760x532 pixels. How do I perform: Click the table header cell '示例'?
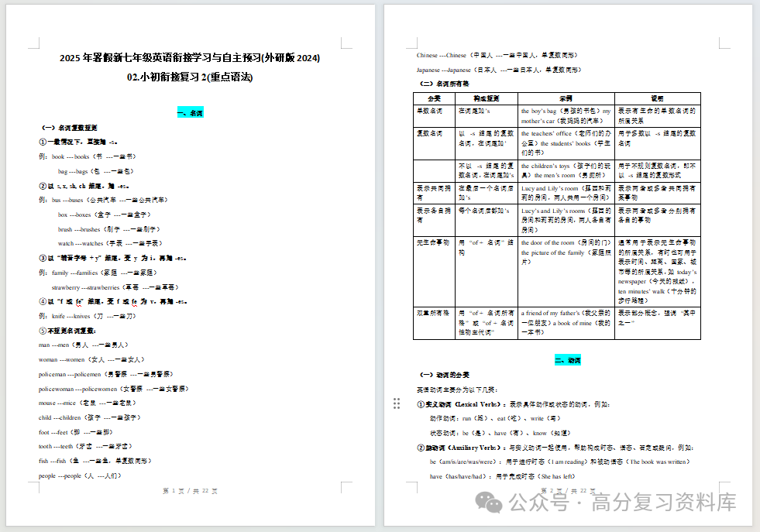(x=566, y=98)
